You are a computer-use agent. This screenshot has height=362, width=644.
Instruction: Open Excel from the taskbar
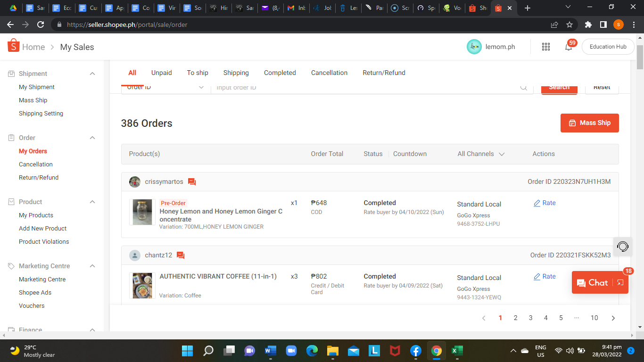(x=457, y=351)
